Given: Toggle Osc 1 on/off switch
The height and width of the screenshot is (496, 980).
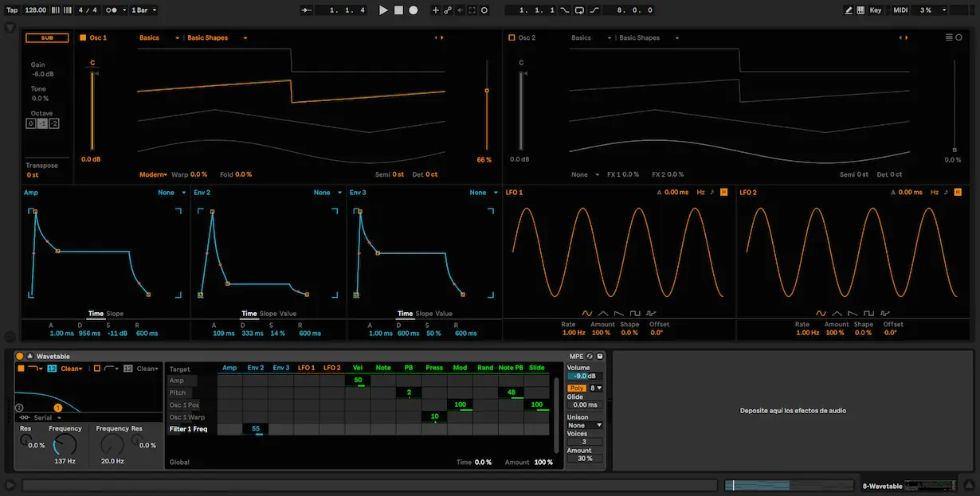Looking at the screenshot, I should point(83,37).
